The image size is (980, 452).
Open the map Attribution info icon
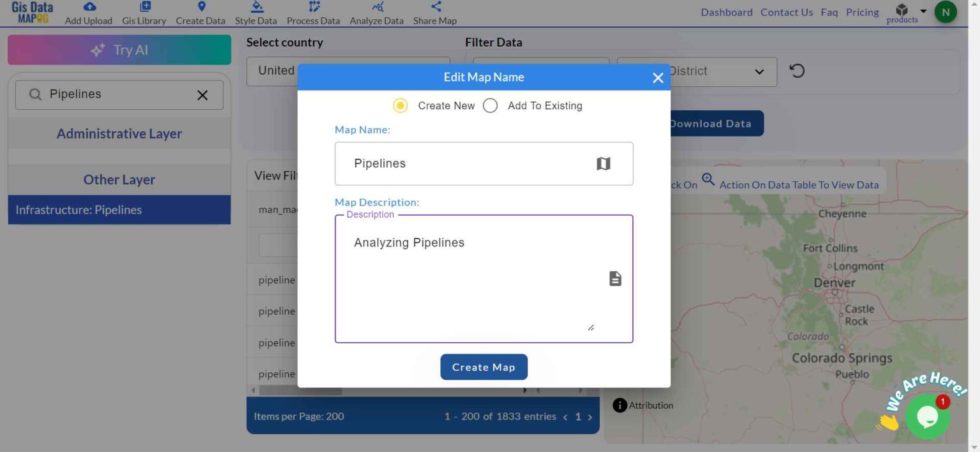[x=620, y=405]
